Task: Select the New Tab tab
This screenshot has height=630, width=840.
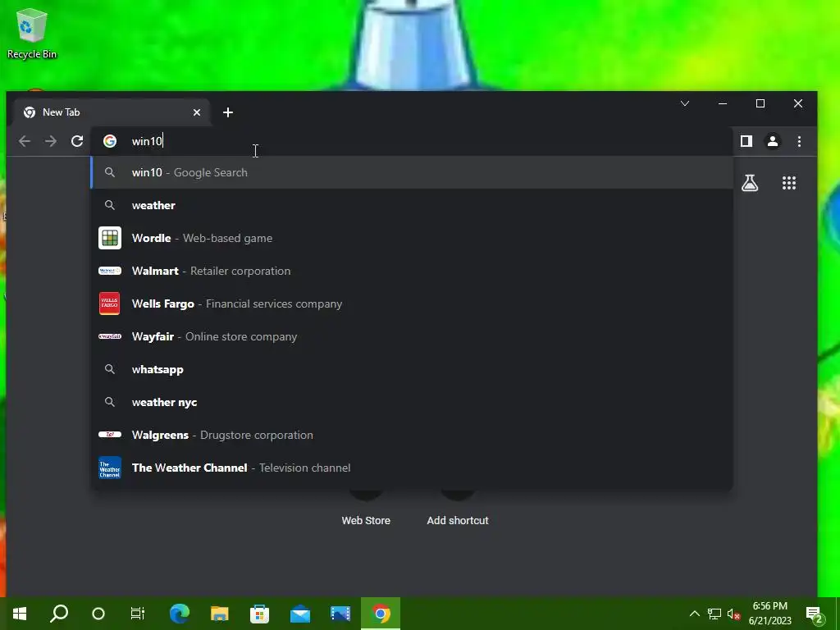Action: [112, 112]
